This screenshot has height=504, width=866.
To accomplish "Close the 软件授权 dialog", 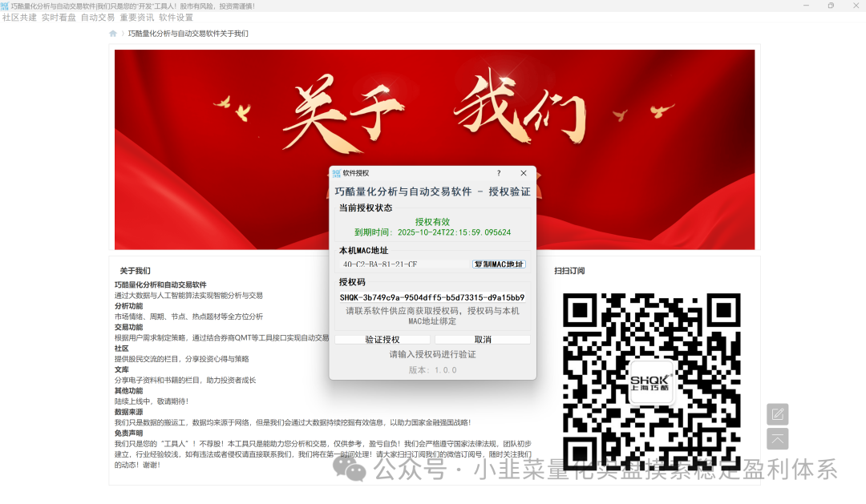I will click(524, 173).
